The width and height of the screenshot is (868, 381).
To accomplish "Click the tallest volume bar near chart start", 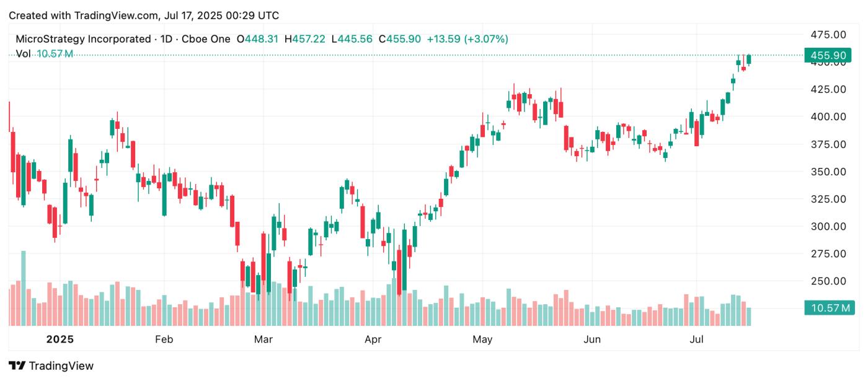I will click(x=24, y=288).
